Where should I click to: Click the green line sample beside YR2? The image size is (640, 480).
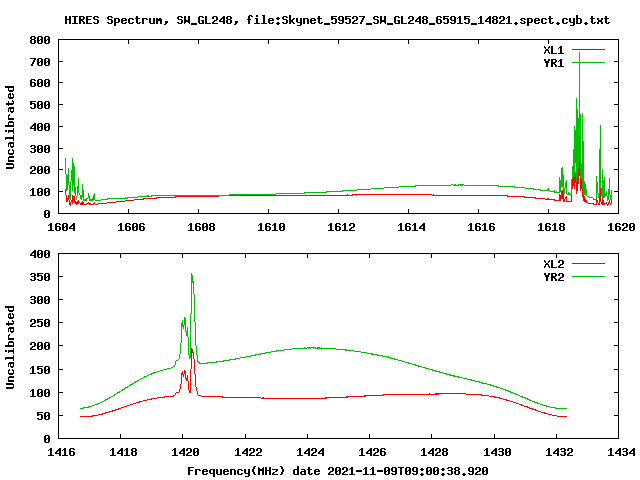click(x=588, y=277)
